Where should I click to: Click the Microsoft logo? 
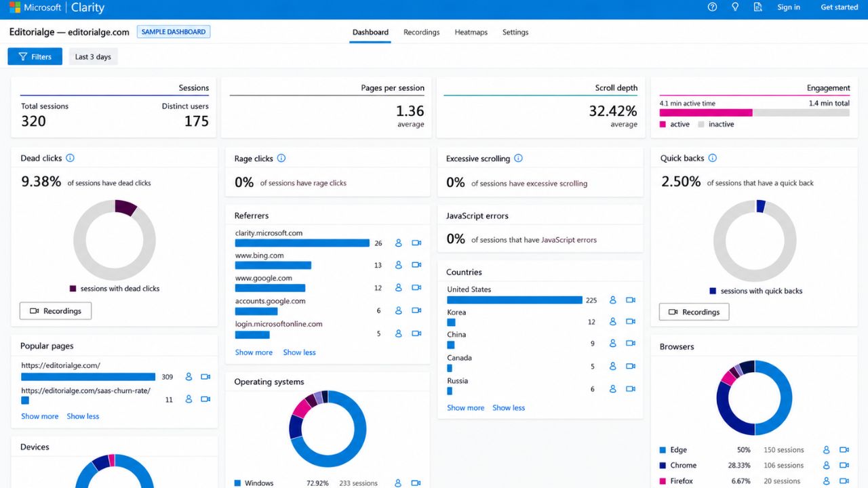[14, 7]
